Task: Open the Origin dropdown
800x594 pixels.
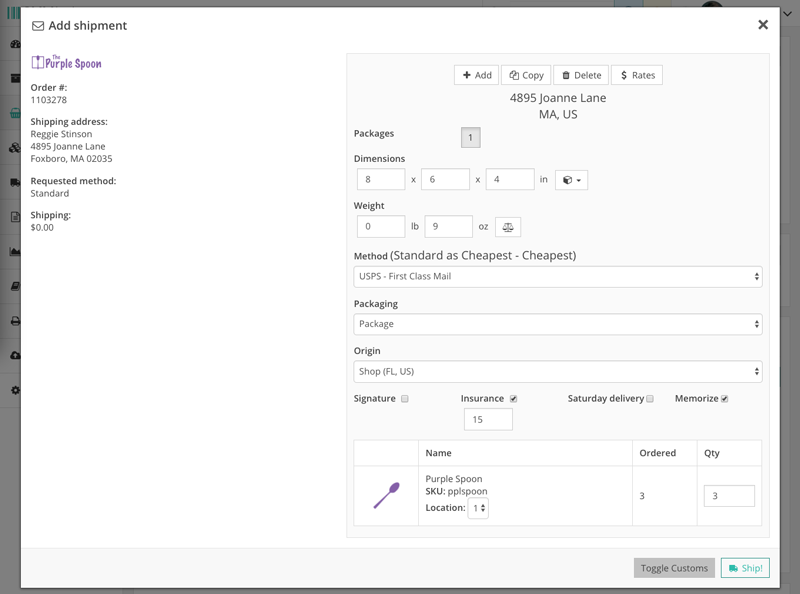Action: (558, 372)
